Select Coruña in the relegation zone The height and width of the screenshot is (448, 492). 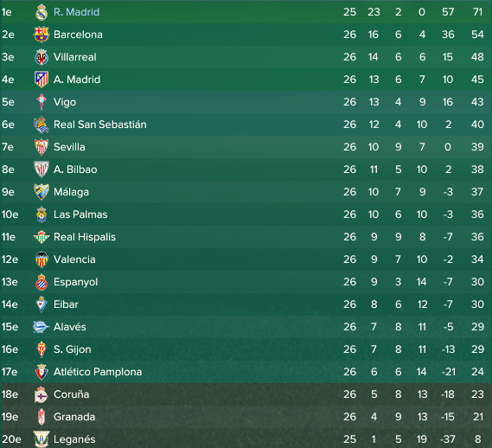(x=72, y=394)
